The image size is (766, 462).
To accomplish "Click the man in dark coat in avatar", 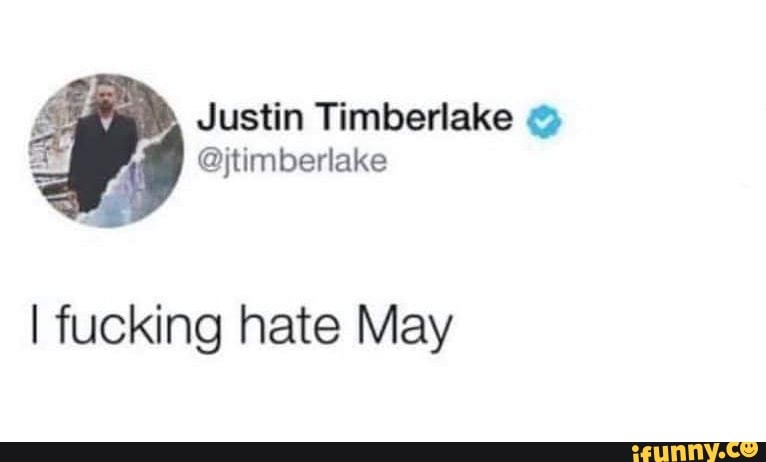I will 103,149.
